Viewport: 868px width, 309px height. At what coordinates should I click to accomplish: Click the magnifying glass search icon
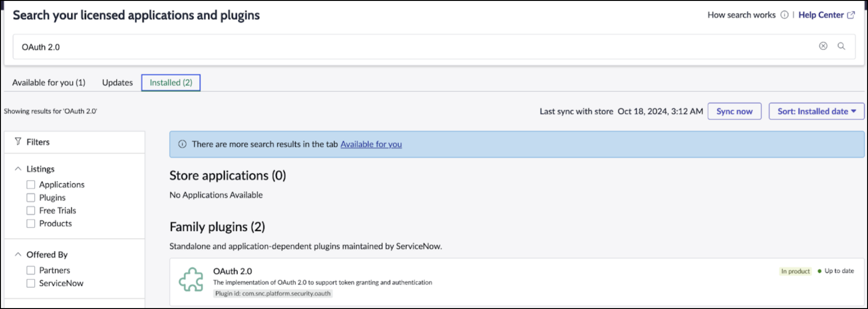(x=841, y=46)
